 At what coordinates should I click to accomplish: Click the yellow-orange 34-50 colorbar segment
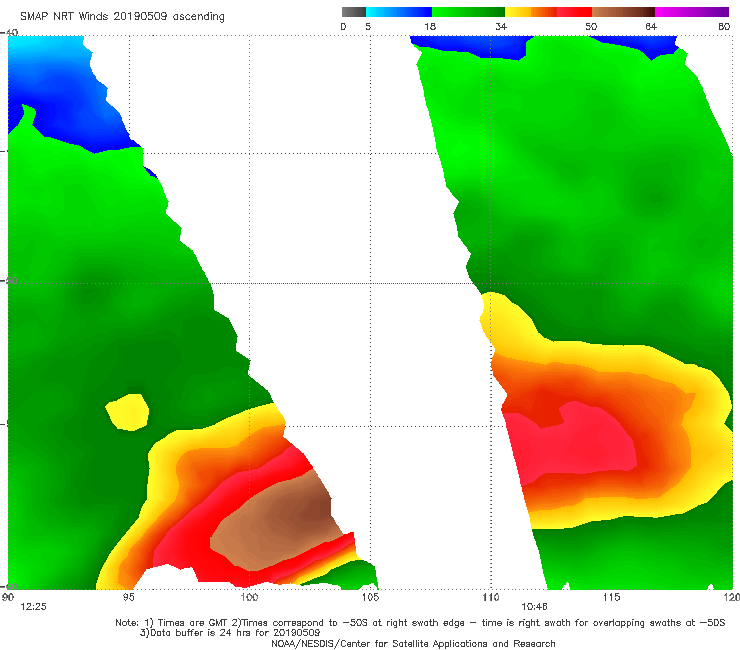[x=548, y=12]
